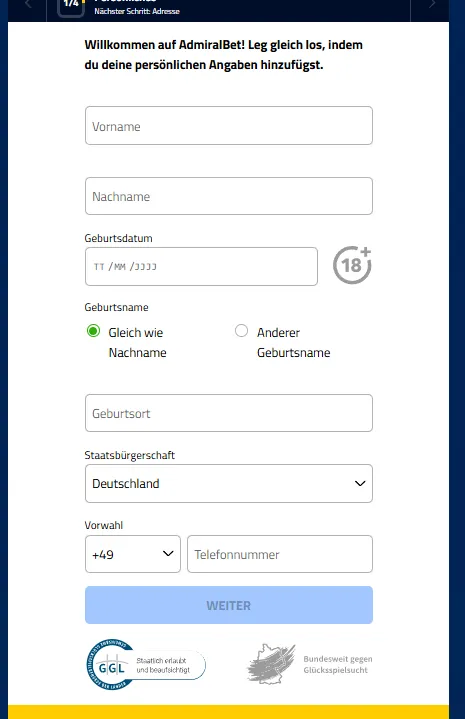Click the Telefonnummer input field
The image size is (465, 719).
(x=280, y=554)
